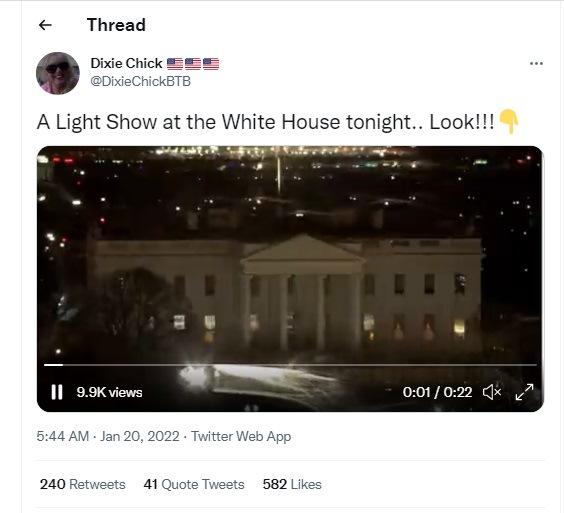Expand video to fullscreen

tap(524, 392)
